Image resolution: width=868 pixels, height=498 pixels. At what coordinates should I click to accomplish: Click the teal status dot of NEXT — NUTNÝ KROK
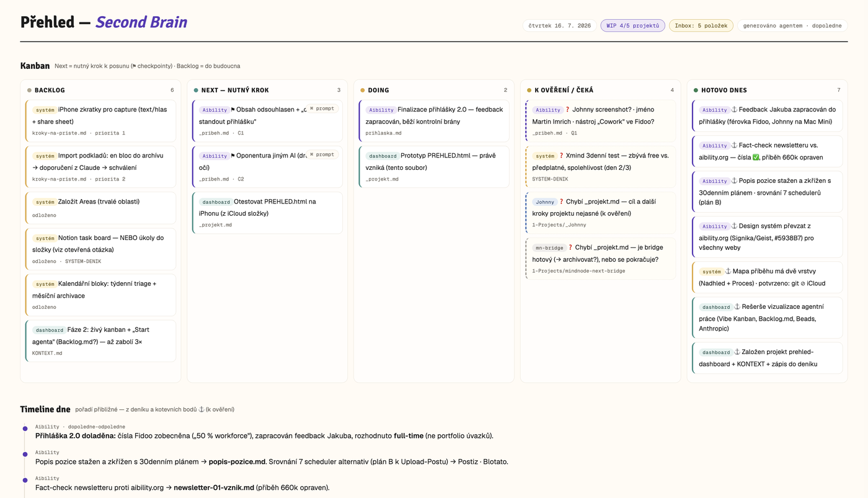196,91
